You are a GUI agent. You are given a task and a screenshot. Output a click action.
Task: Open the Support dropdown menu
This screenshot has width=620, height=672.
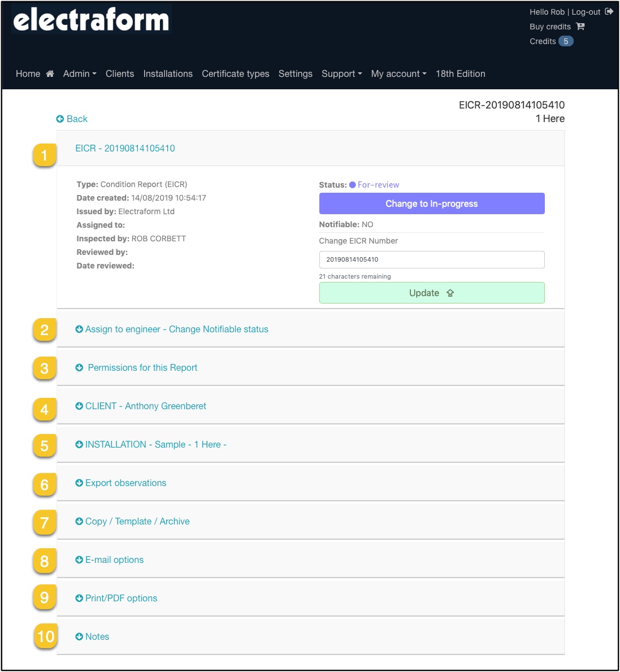tap(342, 73)
